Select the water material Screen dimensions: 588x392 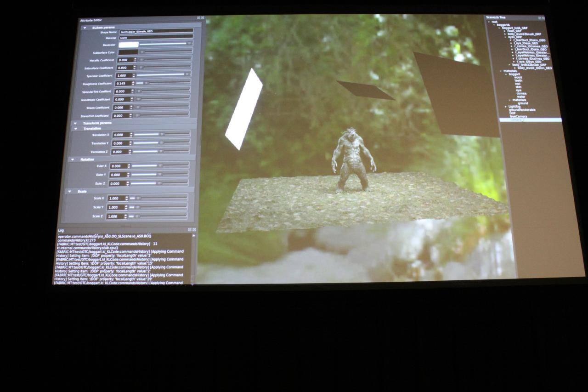(521, 97)
